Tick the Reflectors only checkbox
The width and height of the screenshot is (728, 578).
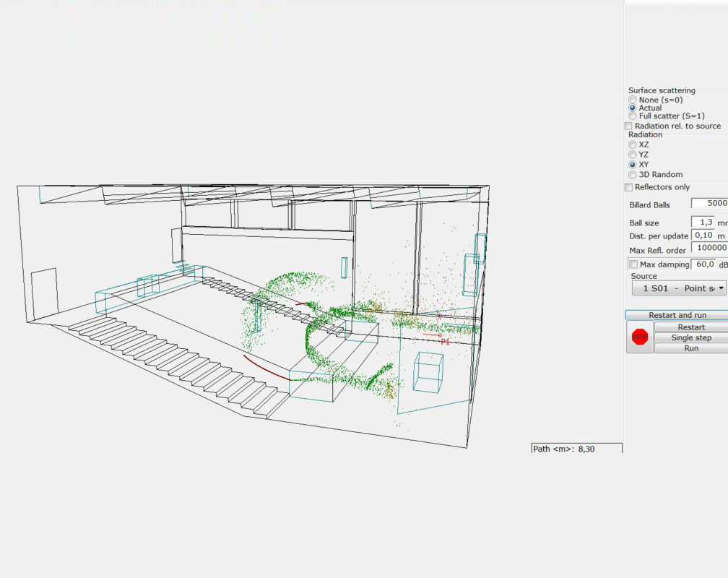(x=628, y=187)
